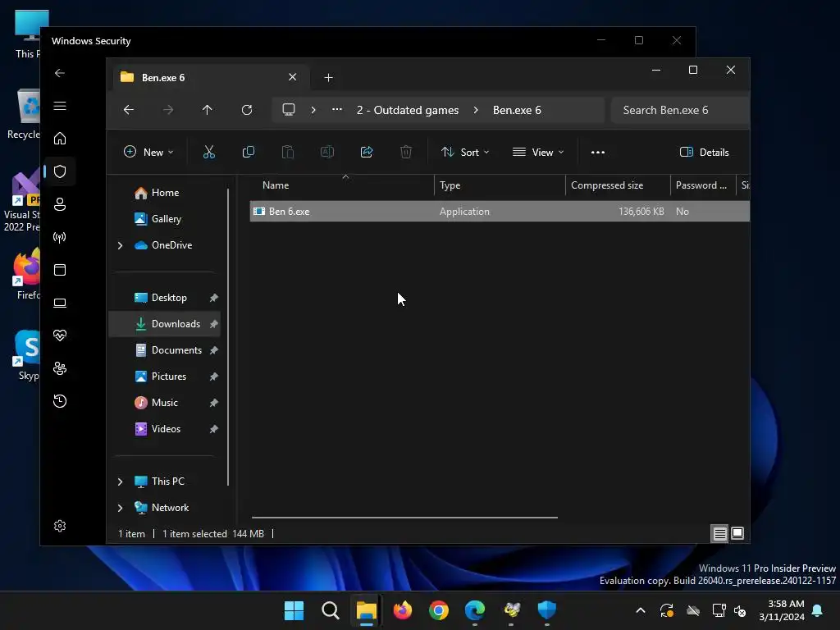Open Music in navigation pane

[164, 403]
